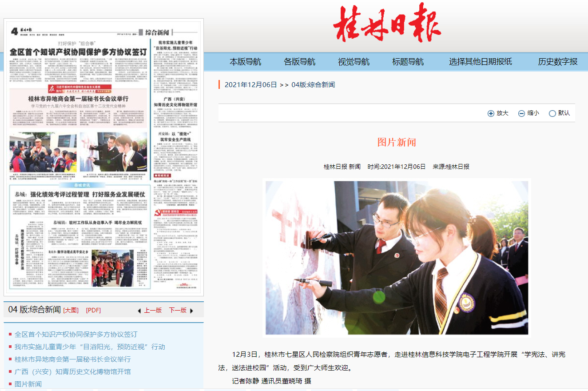Select the 默认 default size circle icon
The width and height of the screenshot is (588, 391).
point(552,113)
